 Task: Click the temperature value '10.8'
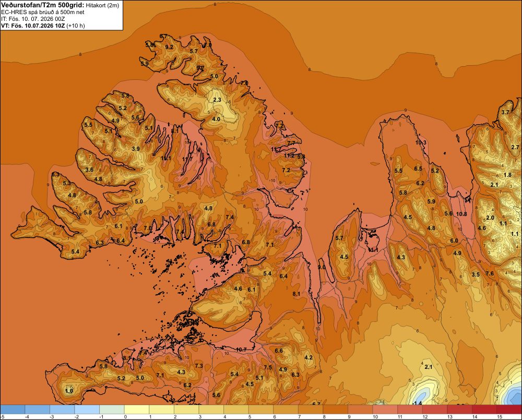[x=461, y=214]
